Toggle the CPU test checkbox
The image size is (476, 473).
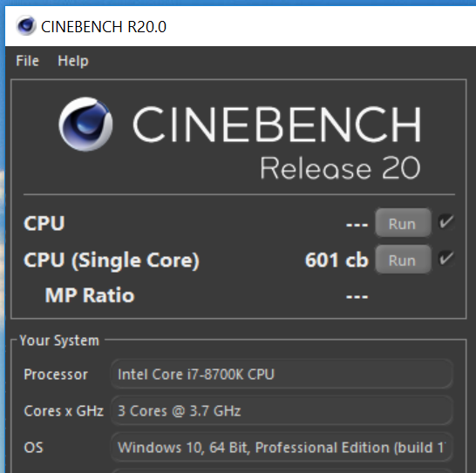(x=446, y=222)
